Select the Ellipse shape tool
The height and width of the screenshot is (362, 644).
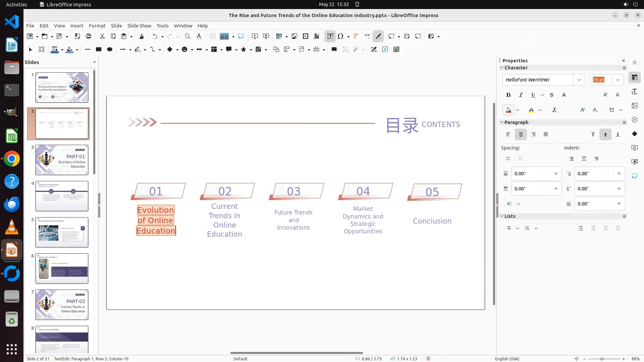[x=109, y=49]
